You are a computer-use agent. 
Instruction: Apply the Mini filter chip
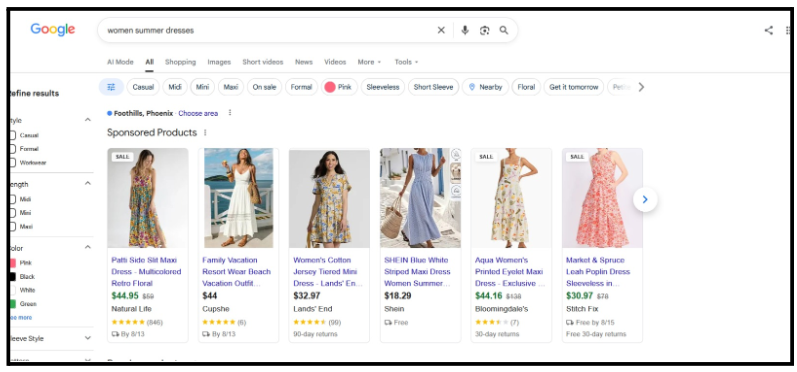pos(202,87)
